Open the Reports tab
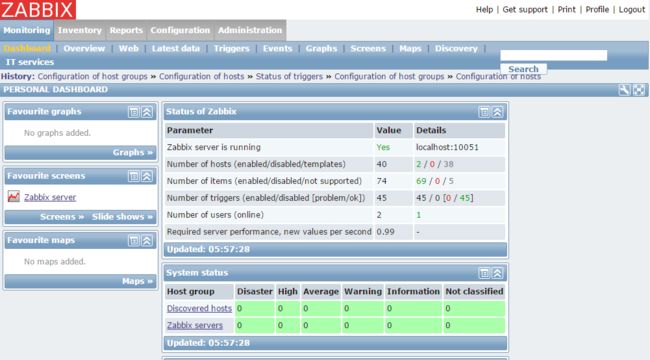 tap(126, 30)
